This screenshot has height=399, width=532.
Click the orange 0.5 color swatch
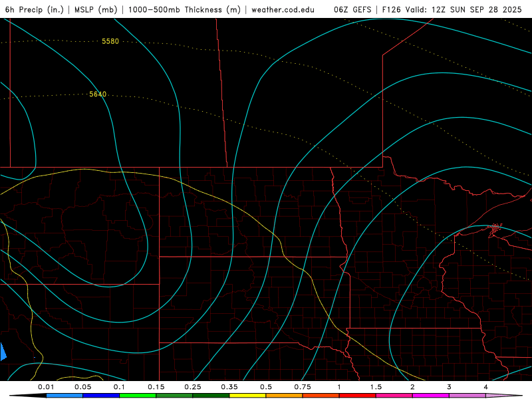[x=285, y=396]
